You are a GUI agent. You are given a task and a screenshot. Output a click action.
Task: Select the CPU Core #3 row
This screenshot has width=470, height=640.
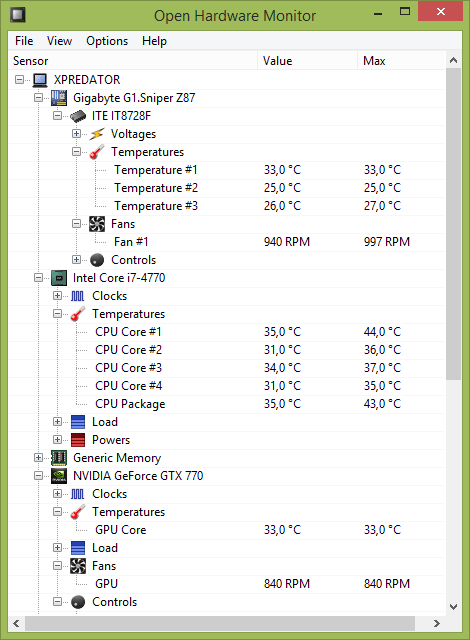coord(227,368)
